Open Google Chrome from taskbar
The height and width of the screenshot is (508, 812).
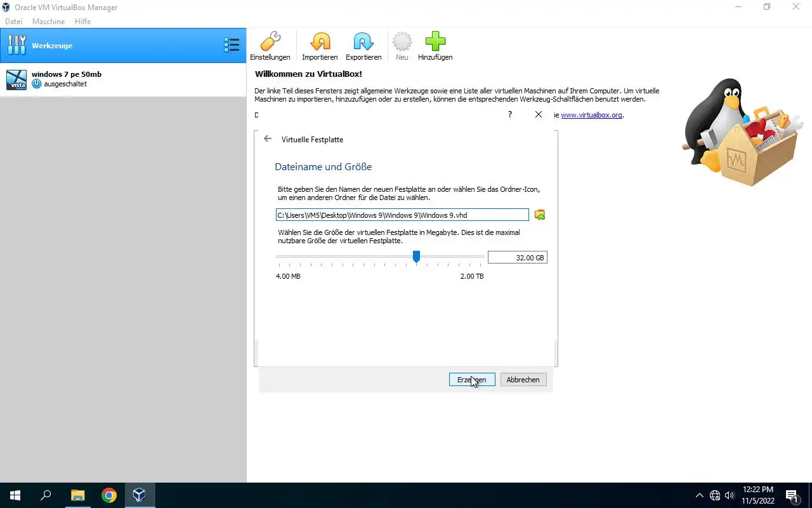pyautogui.click(x=109, y=495)
